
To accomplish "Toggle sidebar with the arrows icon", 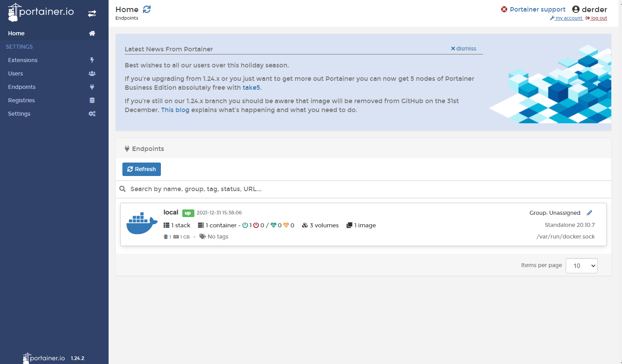I will (92, 14).
